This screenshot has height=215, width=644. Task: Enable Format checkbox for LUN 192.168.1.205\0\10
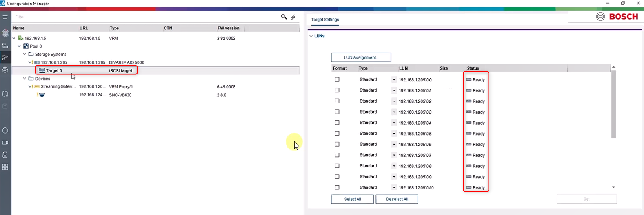coord(337,187)
